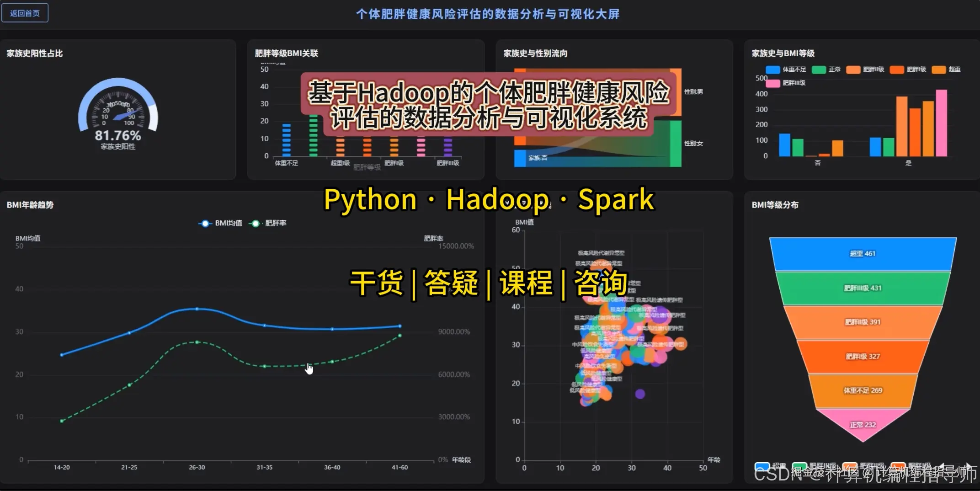
Task: Toggle the 肥胖率 series in legend
Action: [267, 223]
